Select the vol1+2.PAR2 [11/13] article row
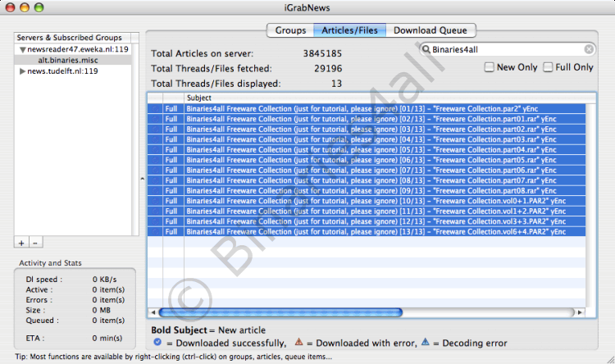The height and width of the screenshot is (364, 615). [x=367, y=211]
